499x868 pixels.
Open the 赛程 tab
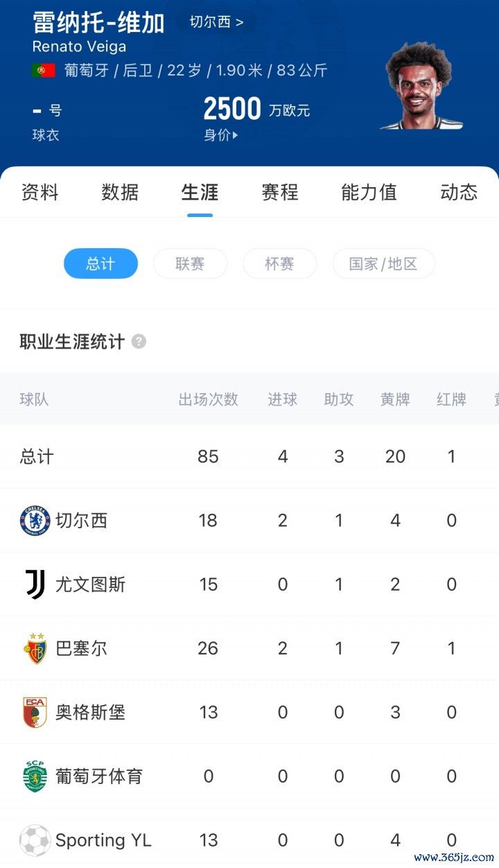pyautogui.click(x=280, y=192)
